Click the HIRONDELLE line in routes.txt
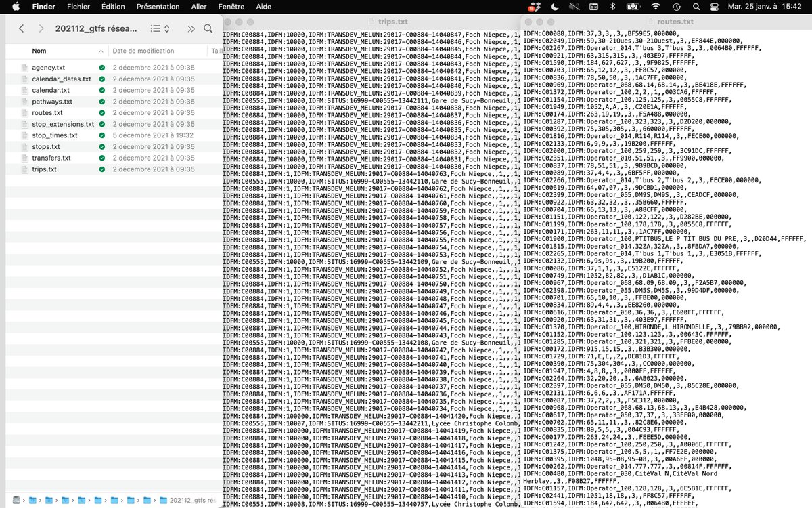 coord(652,326)
